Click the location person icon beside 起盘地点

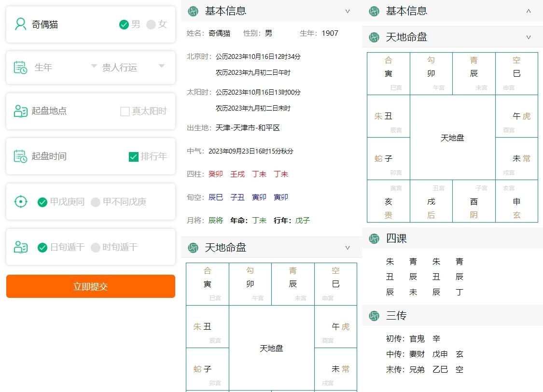pyautogui.click(x=20, y=111)
